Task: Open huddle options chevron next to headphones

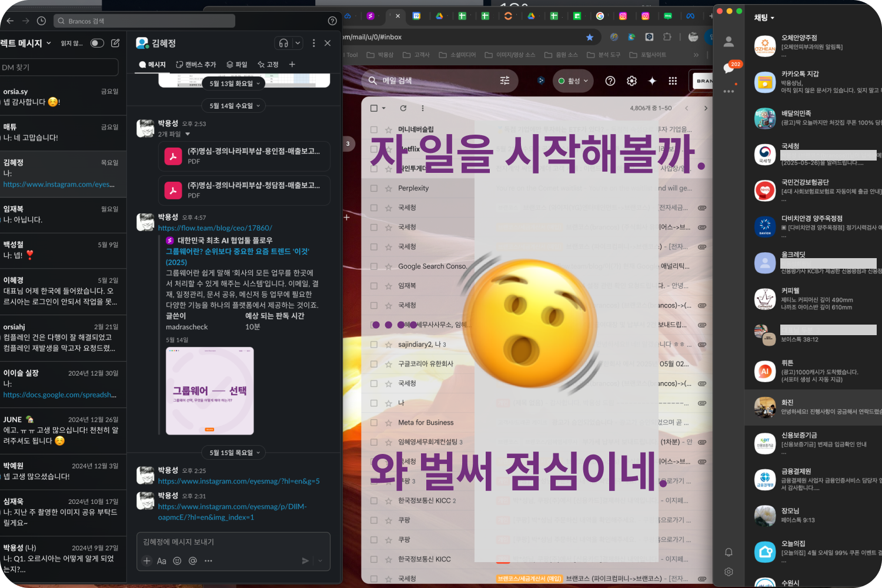Action: (298, 43)
